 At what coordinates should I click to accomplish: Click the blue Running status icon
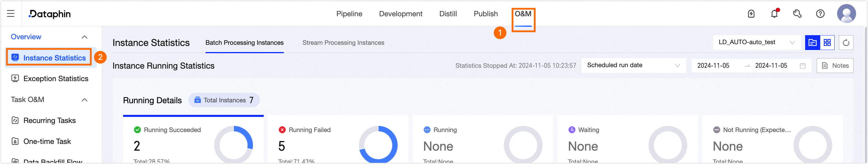[x=427, y=130]
